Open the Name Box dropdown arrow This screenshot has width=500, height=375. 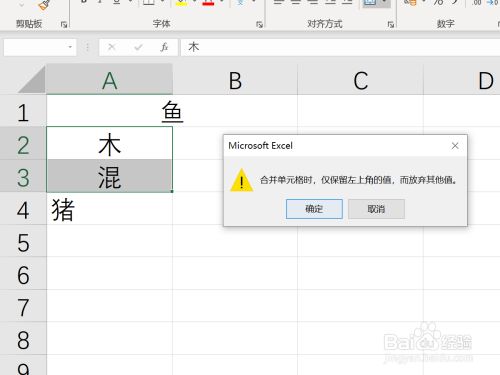coord(70,47)
